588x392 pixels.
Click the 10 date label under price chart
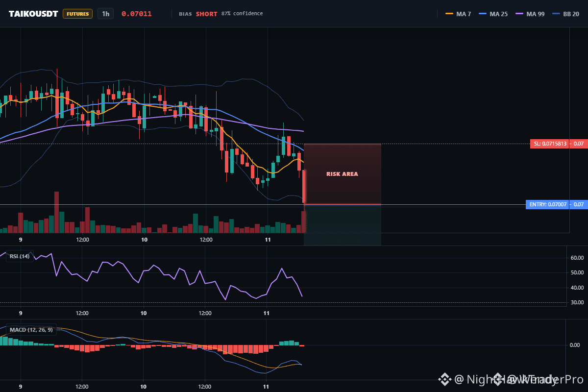coord(144,240)
